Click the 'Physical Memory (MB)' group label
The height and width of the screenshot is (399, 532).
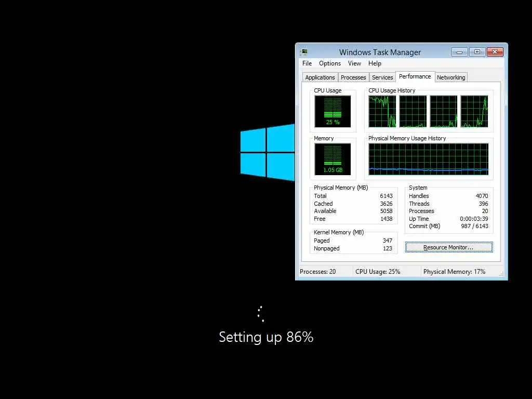pos(341,188)
